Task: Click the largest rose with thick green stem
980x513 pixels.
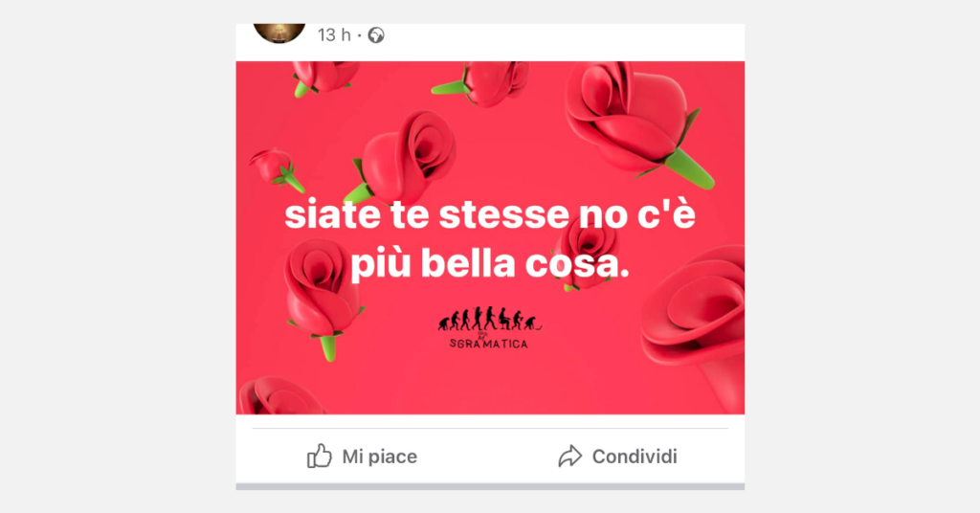Action: coord(637,122)
